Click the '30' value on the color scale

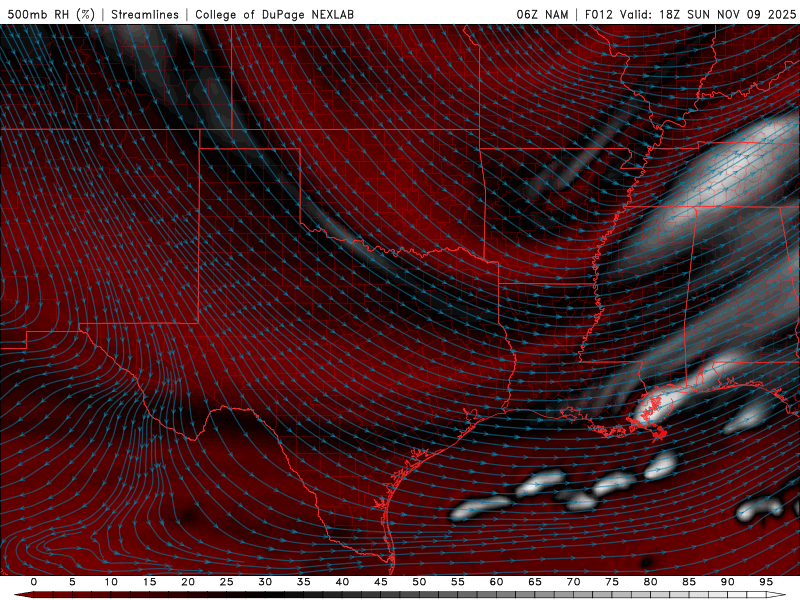tap(265, 582)
